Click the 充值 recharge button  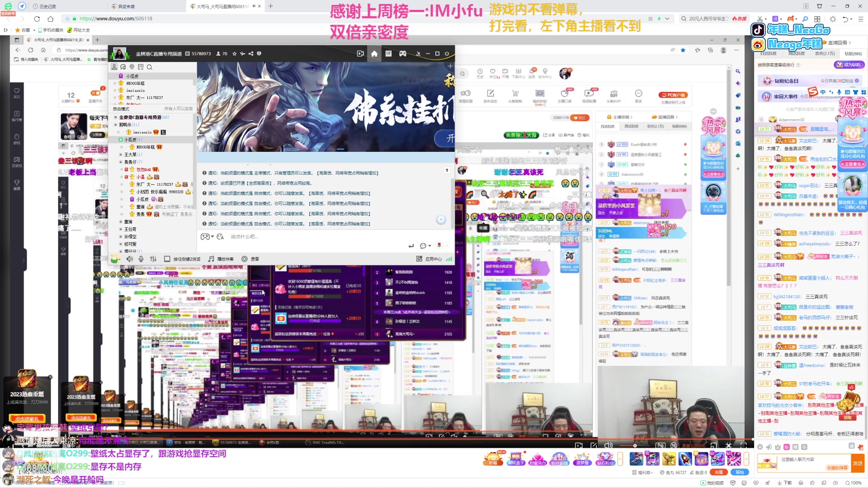click(718, 472)
